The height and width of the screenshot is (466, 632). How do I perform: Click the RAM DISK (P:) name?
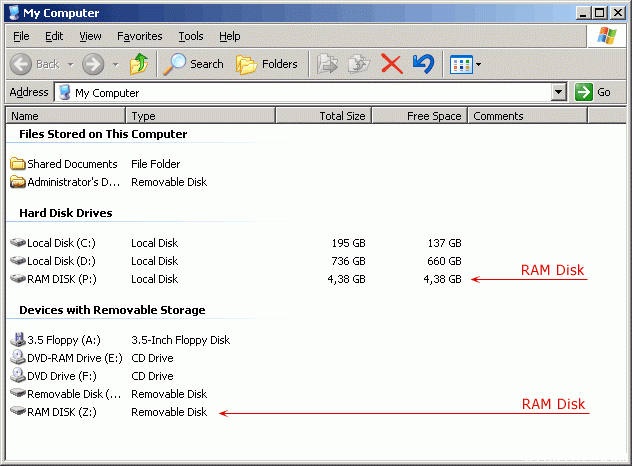click(x=62, y=279)
